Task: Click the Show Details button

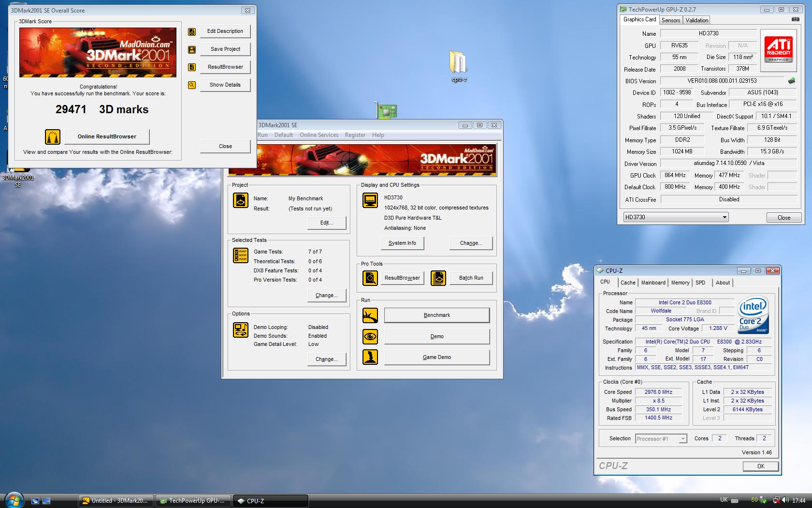Action: tap(225, 85)
